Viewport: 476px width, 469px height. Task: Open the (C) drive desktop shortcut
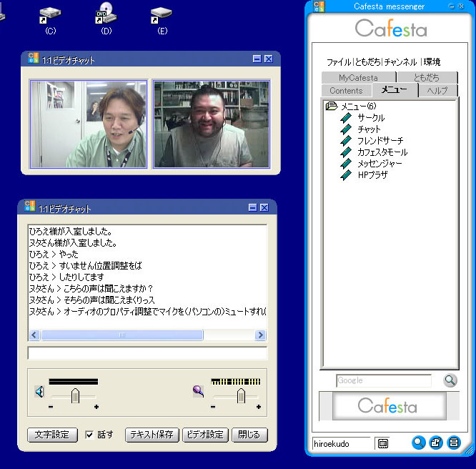click(50, 20)
